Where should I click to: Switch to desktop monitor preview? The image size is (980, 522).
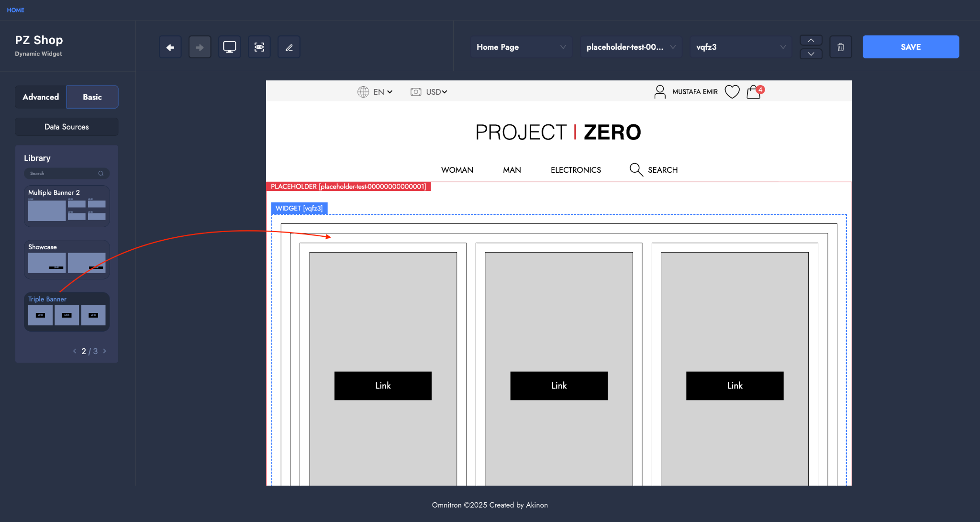point(229,47)
